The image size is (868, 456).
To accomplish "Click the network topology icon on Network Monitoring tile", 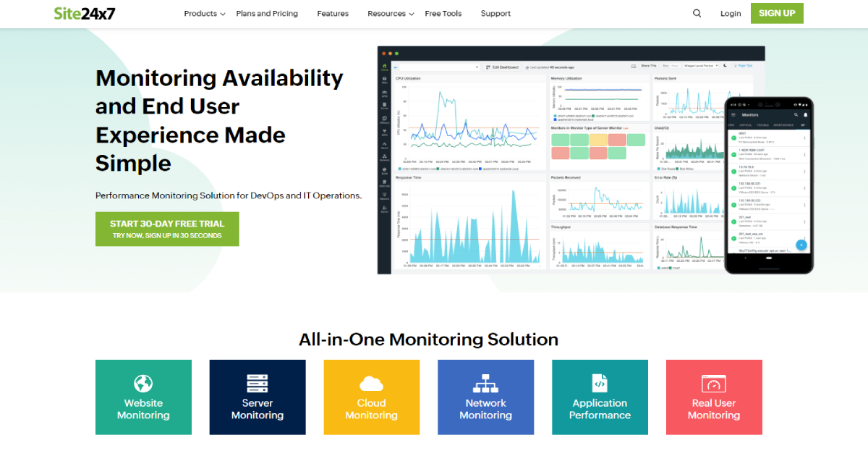I will [x=485, y=384].
